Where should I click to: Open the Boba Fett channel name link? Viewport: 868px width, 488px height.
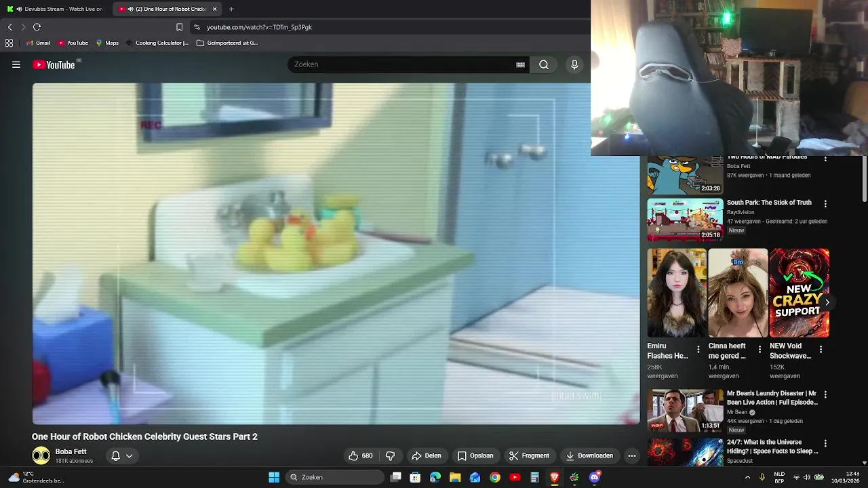[71, 451]
